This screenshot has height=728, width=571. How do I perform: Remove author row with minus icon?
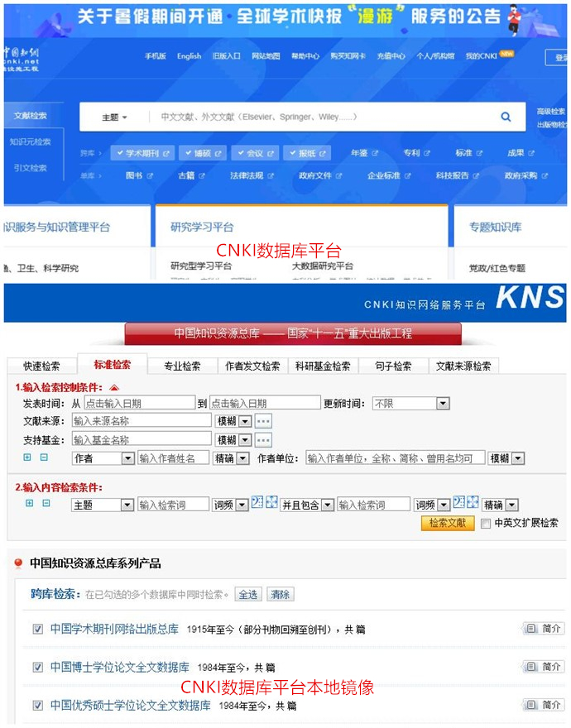(x=44, y=457)
